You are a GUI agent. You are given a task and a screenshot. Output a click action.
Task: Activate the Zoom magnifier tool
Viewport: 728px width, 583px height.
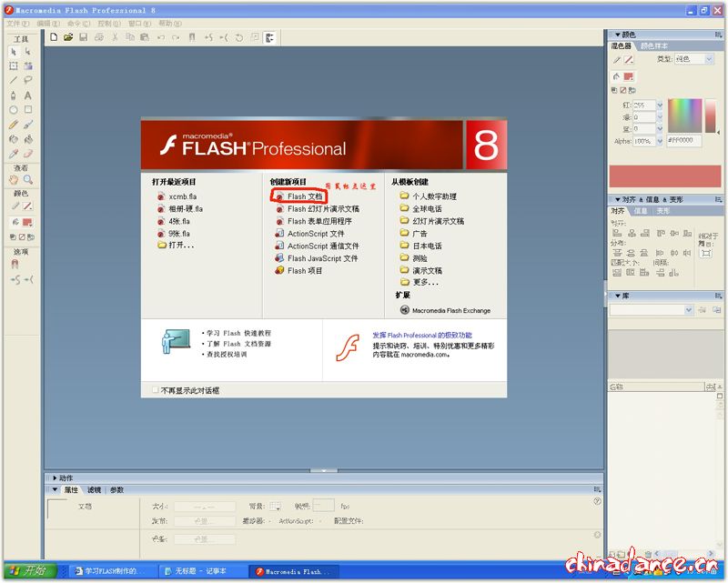(28, 180)
